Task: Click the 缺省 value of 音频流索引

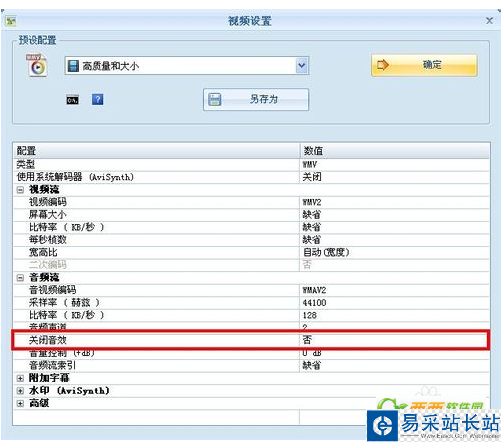Action: 312,365
